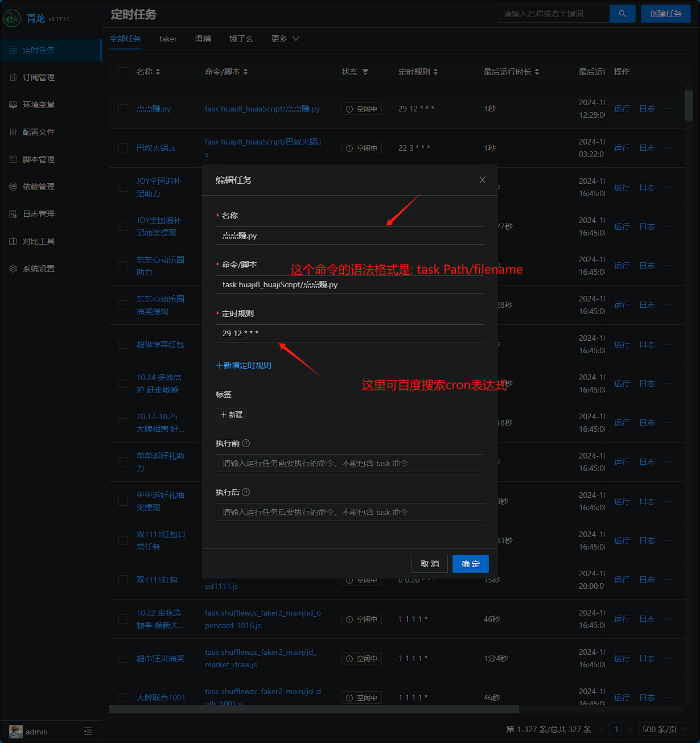Screen dimensions: 700x743
Task: Toggle the select-all checkbox in table header
Action: click(x=123, y=72)
